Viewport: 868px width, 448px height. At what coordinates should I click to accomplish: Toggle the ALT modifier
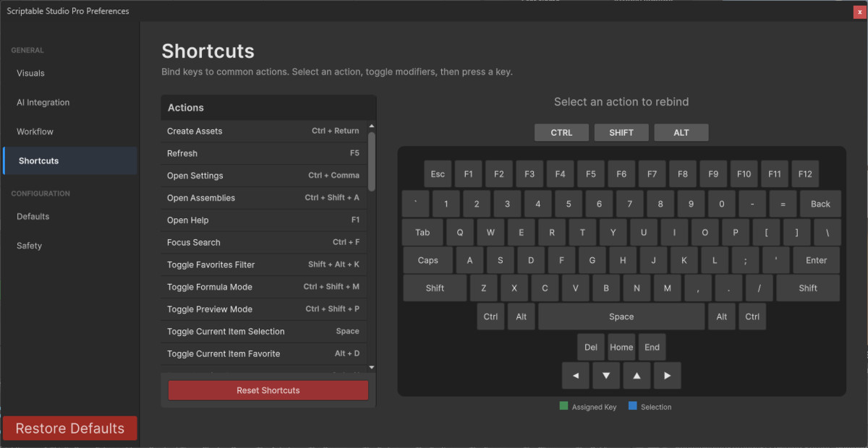[x=681, y=132]
